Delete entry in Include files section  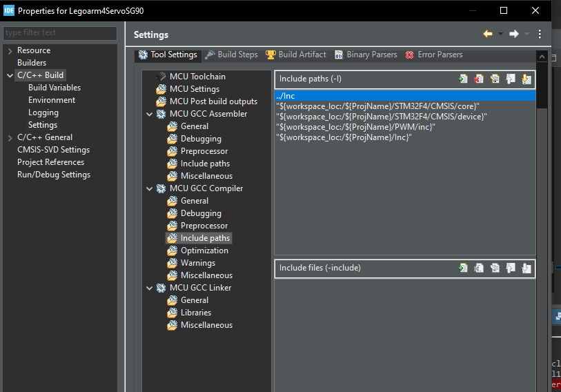[x=479, y=268]
